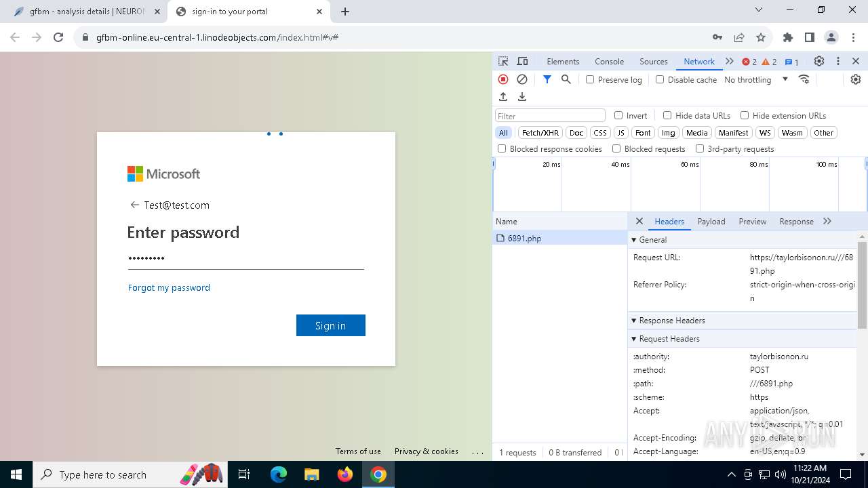The height and width of the screenshot is (488, 868).
Task: Go back to email entry arrow
Action: click(134, 205)
